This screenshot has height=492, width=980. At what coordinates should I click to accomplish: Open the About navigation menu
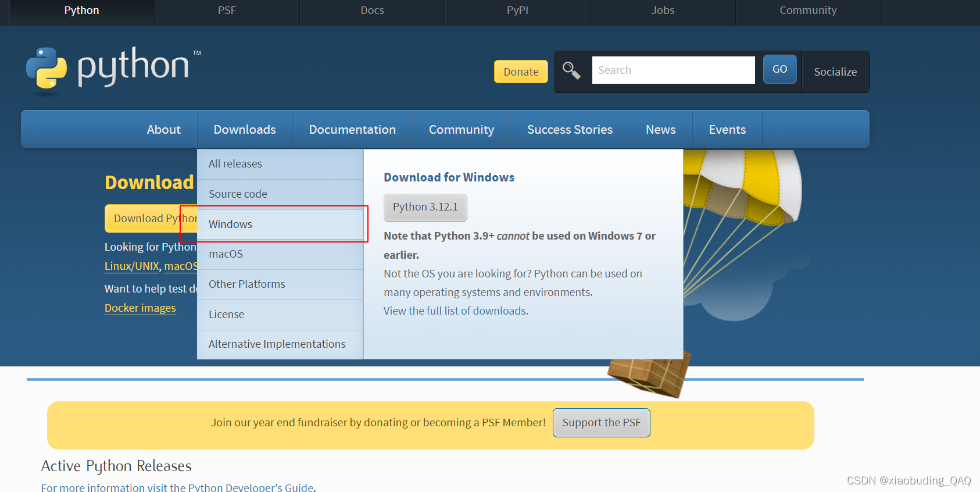(164, 129)
